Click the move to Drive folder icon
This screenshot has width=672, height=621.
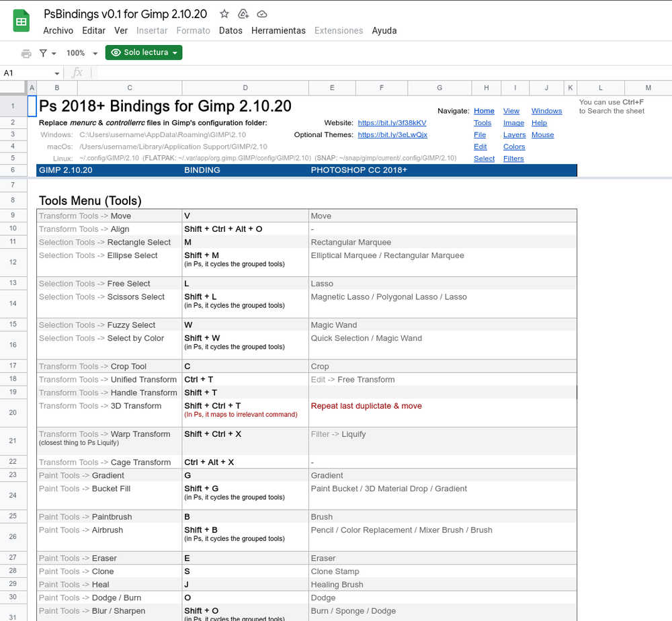pyautogui.click(x=243, y=13)
